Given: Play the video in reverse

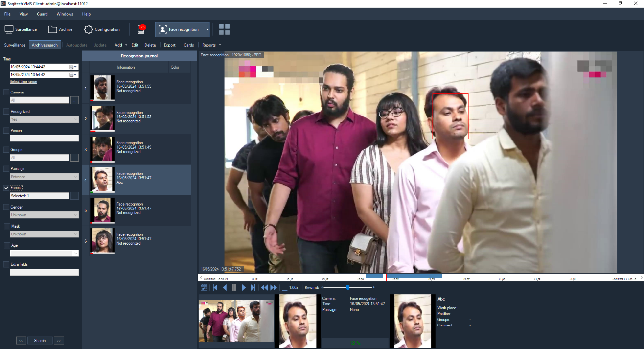Looking at the screenshot, I should (225, 288).
